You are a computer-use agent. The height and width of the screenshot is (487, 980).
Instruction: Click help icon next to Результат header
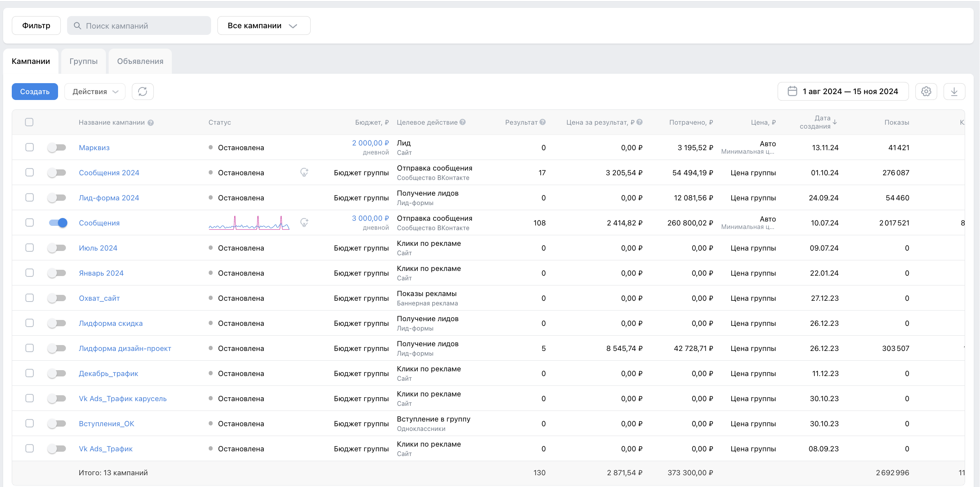point(543,122)
